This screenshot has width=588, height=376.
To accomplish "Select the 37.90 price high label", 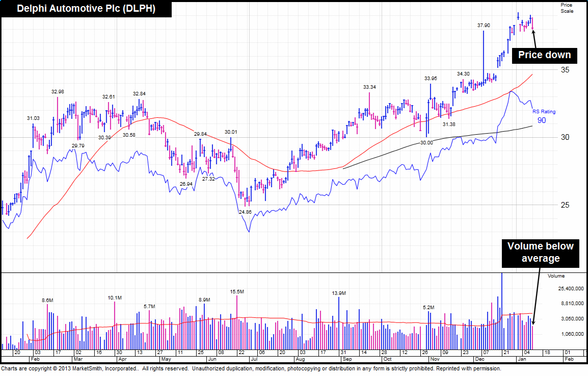I will click(484, 25).
